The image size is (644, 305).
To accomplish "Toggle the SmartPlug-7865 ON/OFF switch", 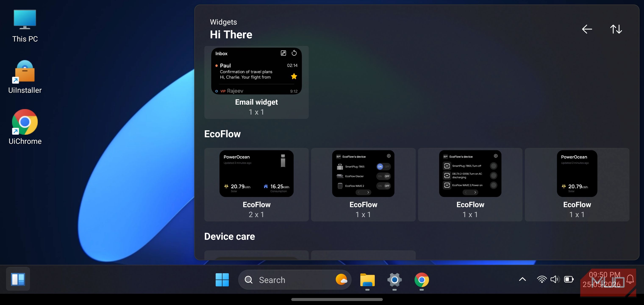I will (383, 166).
